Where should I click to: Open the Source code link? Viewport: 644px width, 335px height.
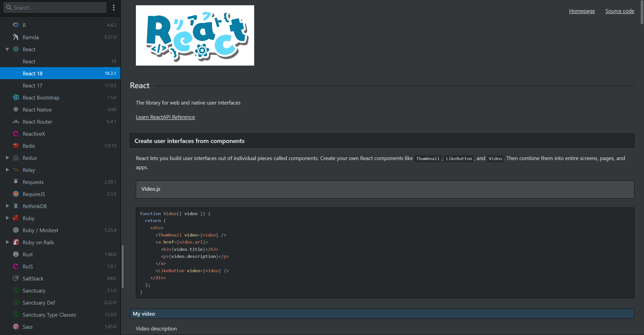pos(620,11)
